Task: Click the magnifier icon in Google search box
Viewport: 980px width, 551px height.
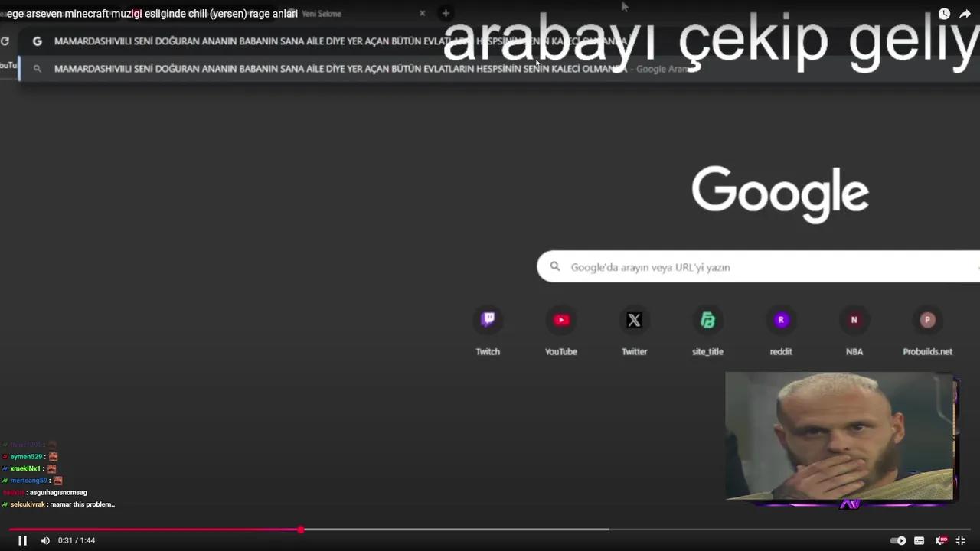Action: 555,267
